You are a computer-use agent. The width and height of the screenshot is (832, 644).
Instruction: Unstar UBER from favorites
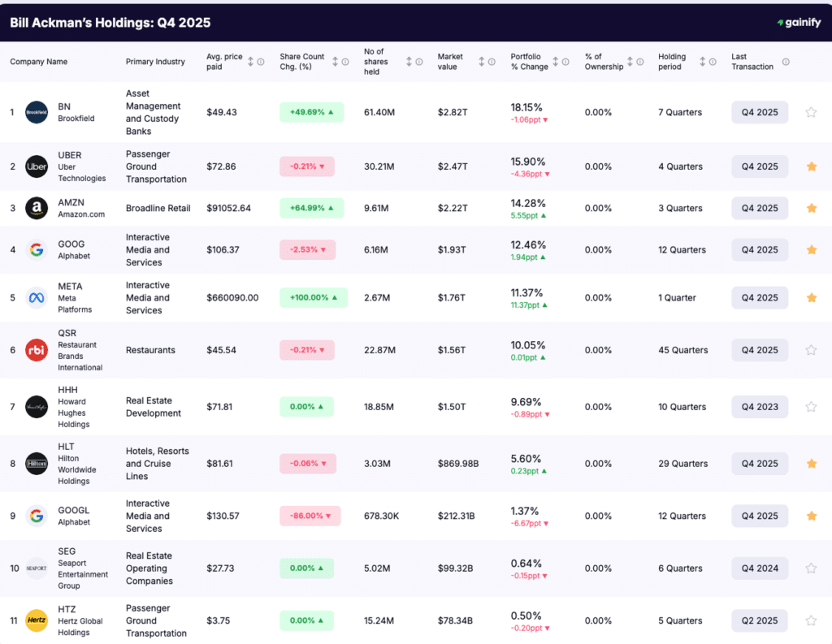(811, 166)
